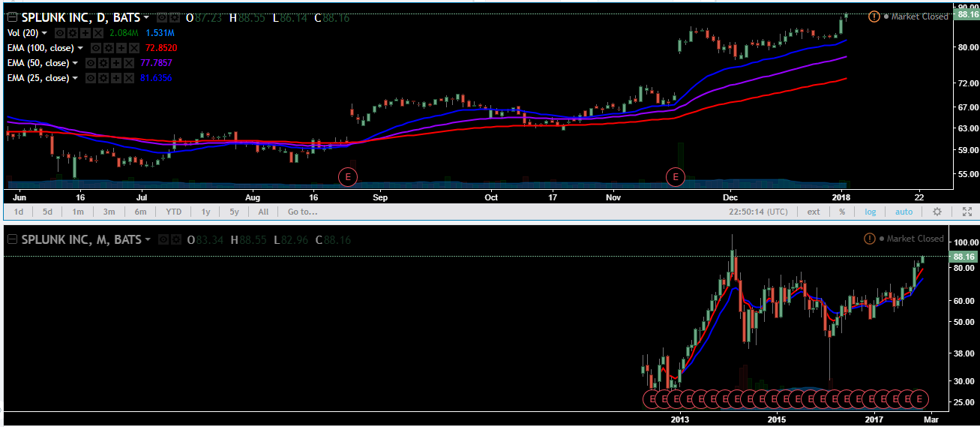The width and height of the screenshot is (980, 427).
Task: Toggle log scale on the chart
Action: (870, 212)
